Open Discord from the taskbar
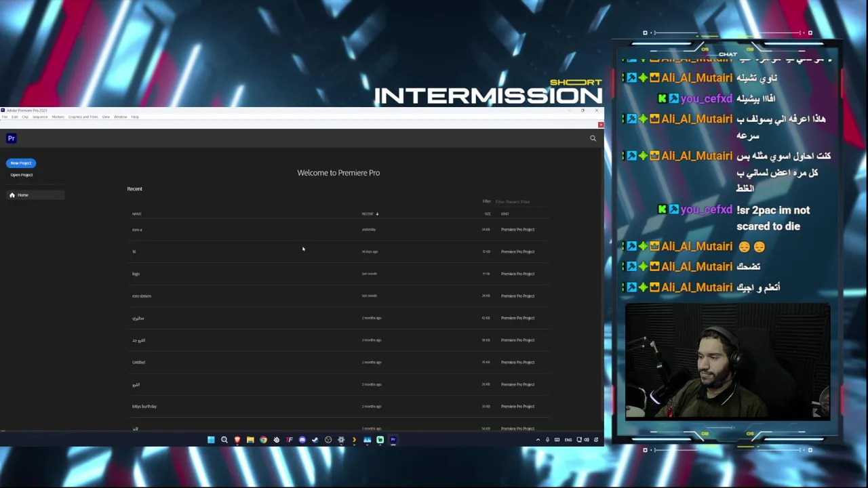 302,440
